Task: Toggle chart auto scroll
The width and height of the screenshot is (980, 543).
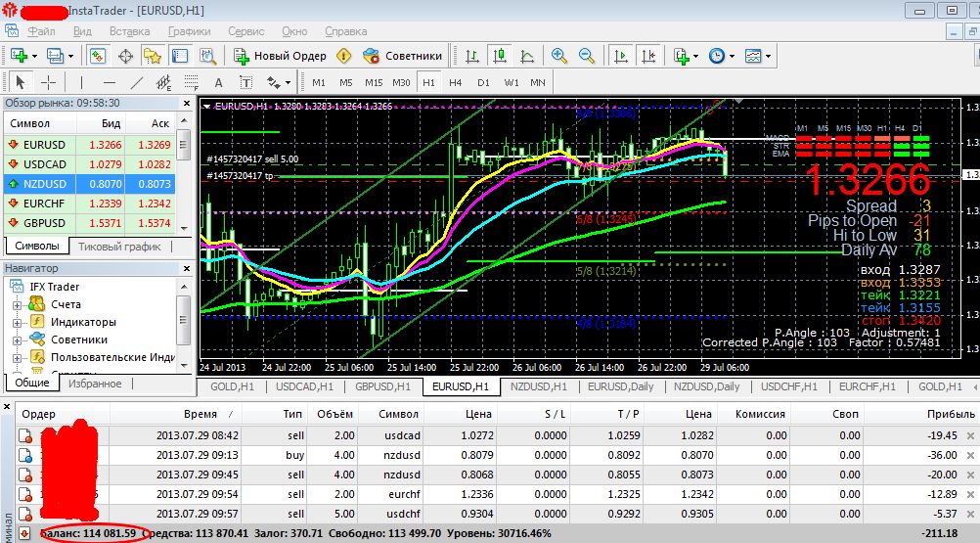Action: click(621, 56)
